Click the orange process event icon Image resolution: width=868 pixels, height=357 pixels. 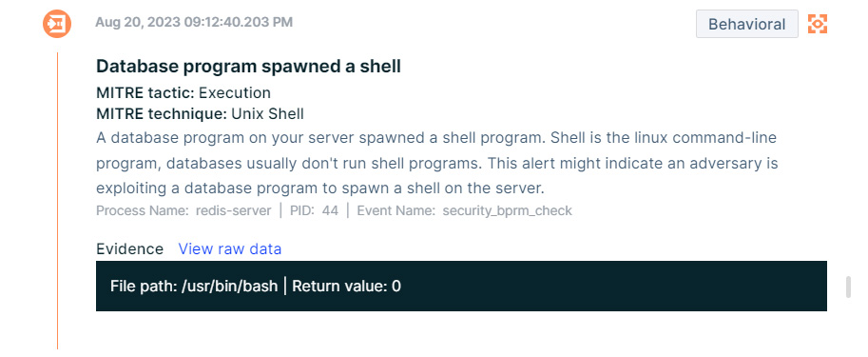[x=57, y=24]
